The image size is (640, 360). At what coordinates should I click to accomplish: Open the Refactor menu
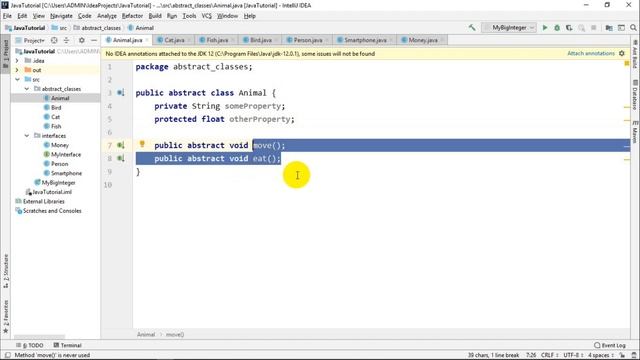(132, 16)
